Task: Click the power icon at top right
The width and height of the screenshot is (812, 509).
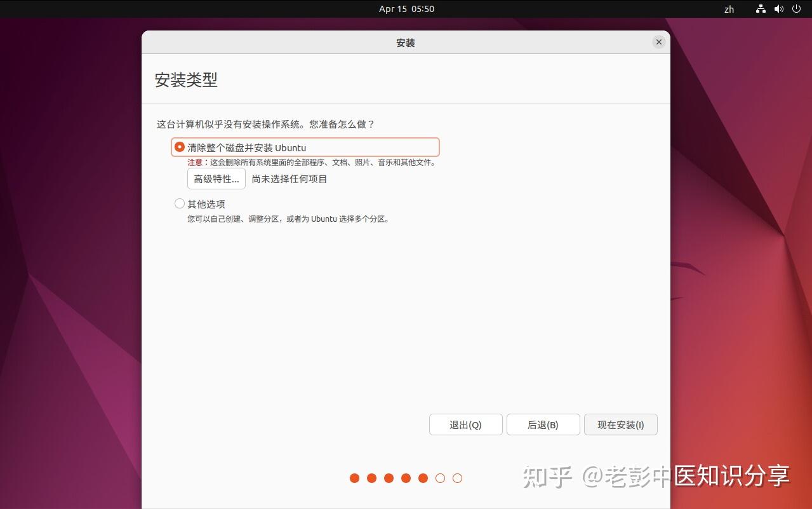Action: (795, 9)
